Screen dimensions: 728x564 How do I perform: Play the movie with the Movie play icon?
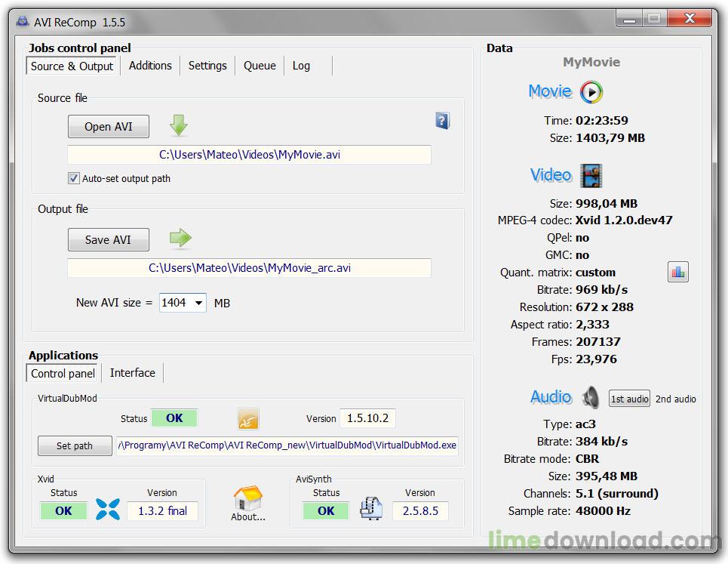tap(591, 92)
